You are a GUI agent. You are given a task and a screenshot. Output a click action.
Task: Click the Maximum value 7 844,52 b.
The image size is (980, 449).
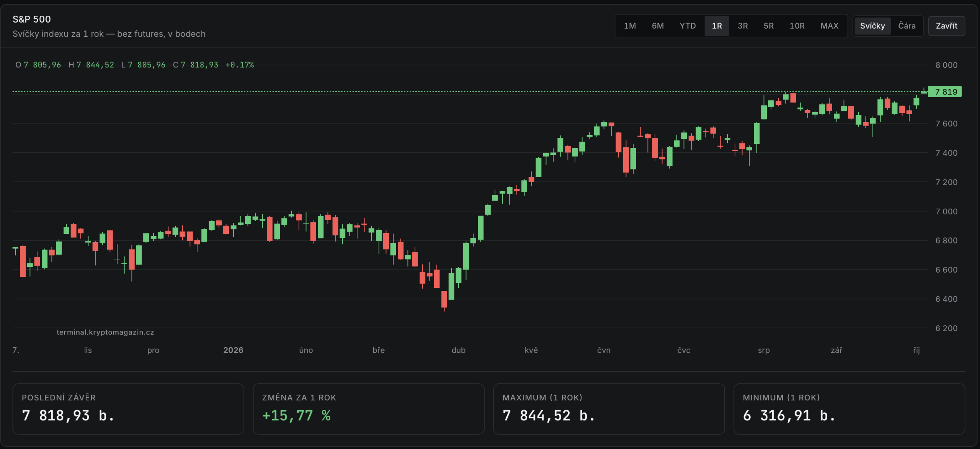point(549,415)
